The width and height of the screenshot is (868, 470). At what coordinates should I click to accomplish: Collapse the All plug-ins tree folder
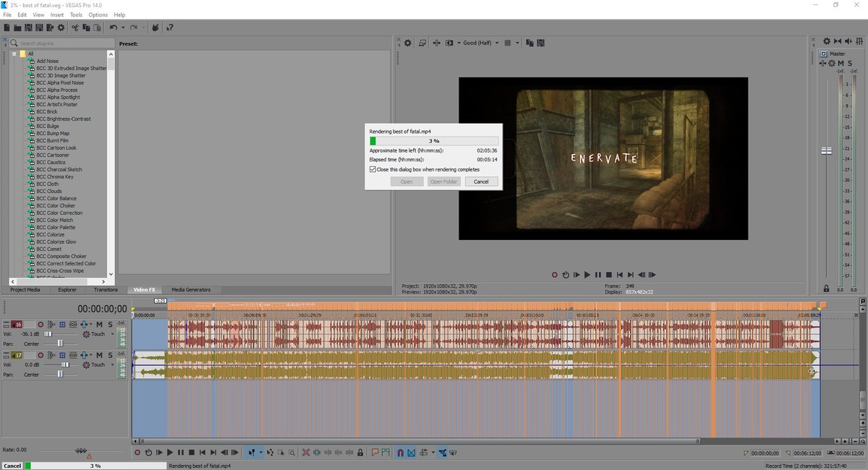(14, 54)
